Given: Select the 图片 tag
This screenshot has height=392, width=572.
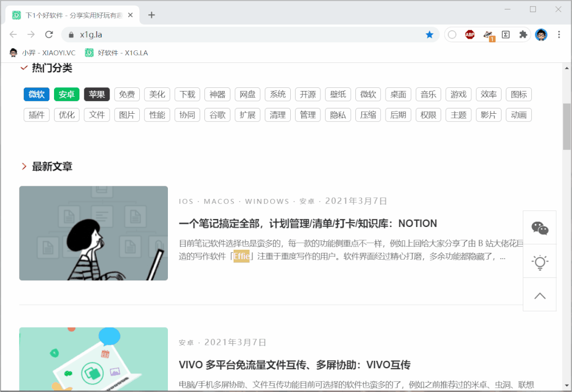Looking at the screenshot, I should pos(127,115).
